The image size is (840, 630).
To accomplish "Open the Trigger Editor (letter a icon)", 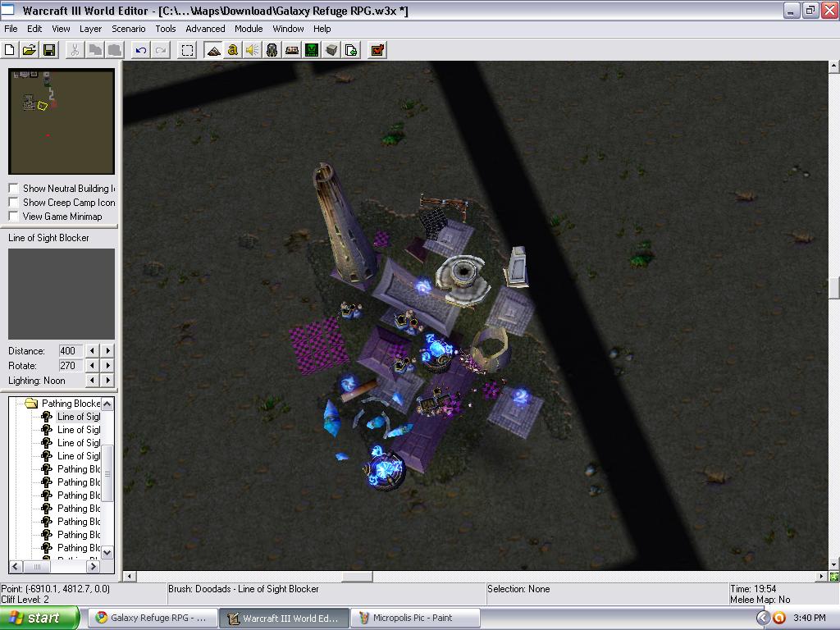I will [232, 50].
